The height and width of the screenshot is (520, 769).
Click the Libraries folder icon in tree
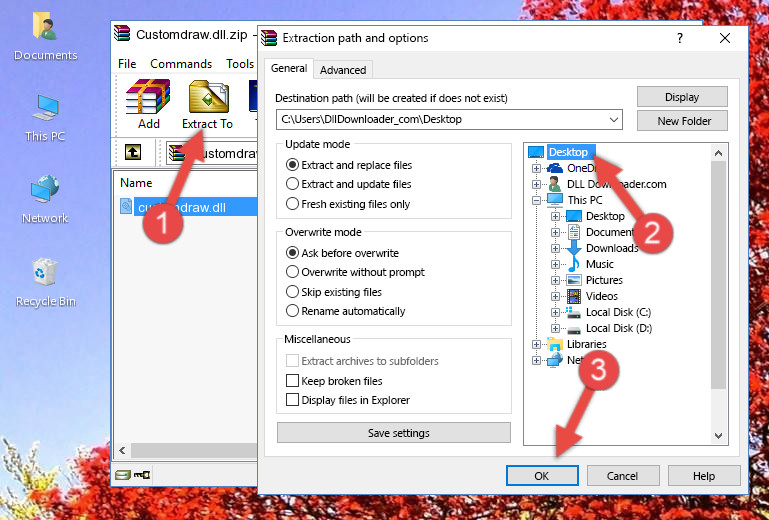[x=555, y=344]
